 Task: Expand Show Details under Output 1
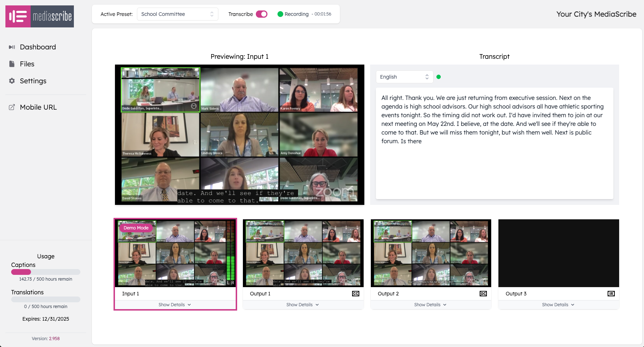[x=303, y=304]
